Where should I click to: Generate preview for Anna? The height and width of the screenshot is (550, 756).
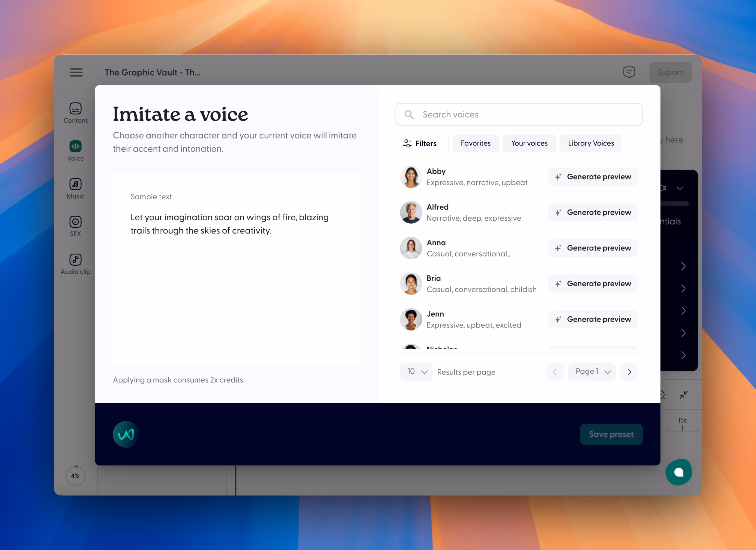[x=593, y=248]
